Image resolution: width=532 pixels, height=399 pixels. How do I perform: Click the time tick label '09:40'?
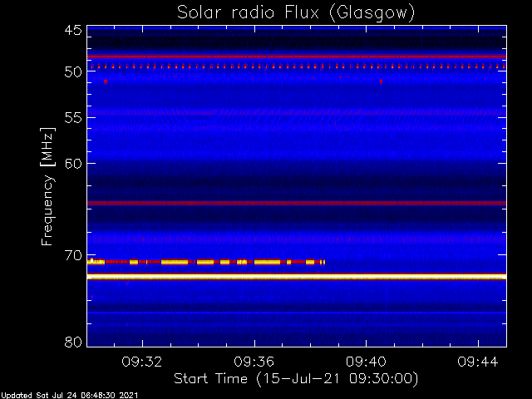click(366, 362)
